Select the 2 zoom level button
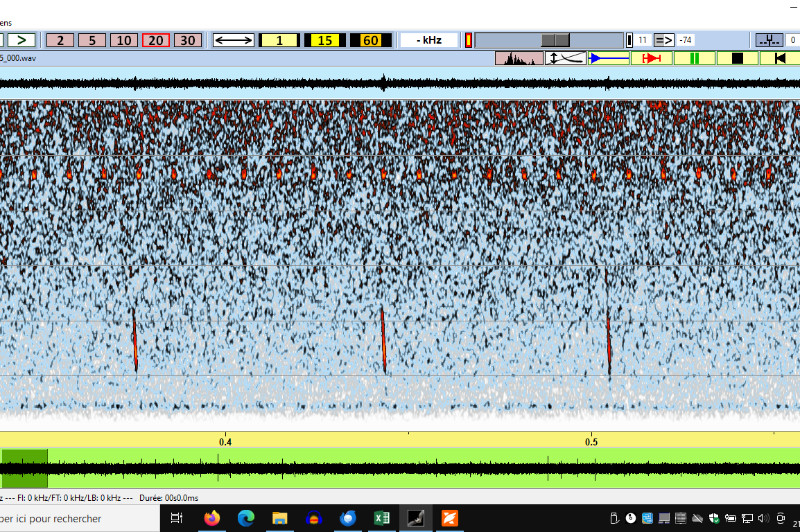The width and height of the screenshot is (800, 532). coord(60,40)
